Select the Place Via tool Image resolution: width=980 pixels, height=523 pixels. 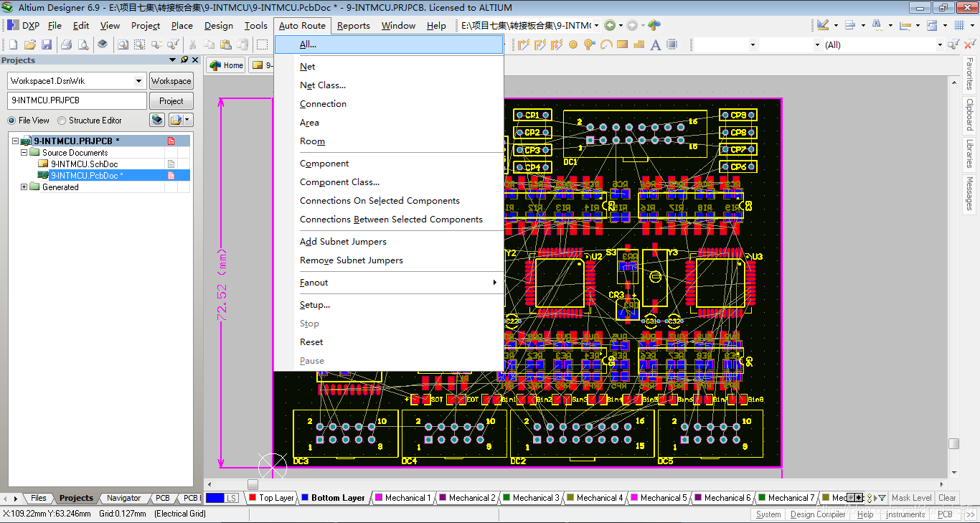tap(590, 44)
